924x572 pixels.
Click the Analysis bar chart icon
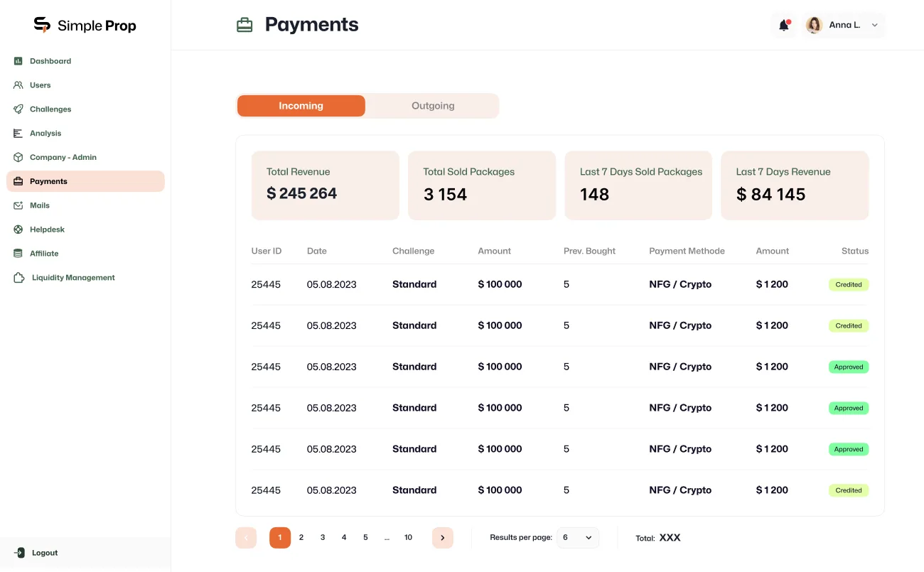[x=18, y=134]
